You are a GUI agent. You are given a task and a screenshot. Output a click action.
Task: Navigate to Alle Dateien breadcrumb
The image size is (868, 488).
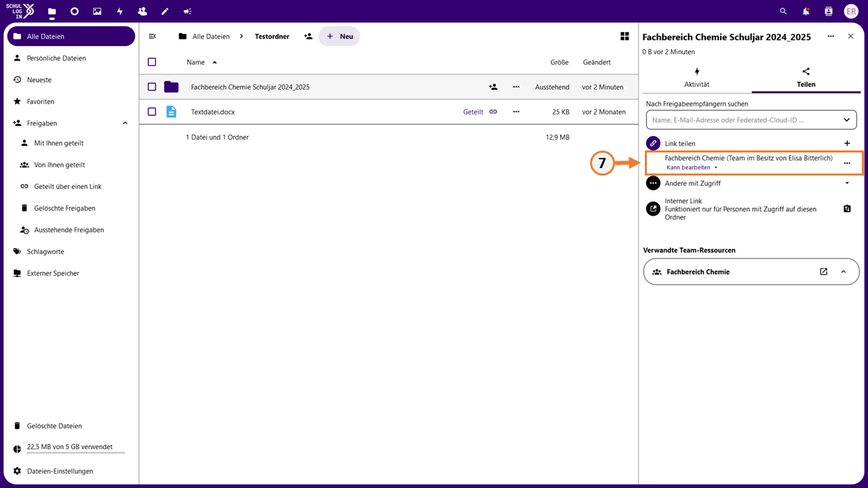coord(204,37)
